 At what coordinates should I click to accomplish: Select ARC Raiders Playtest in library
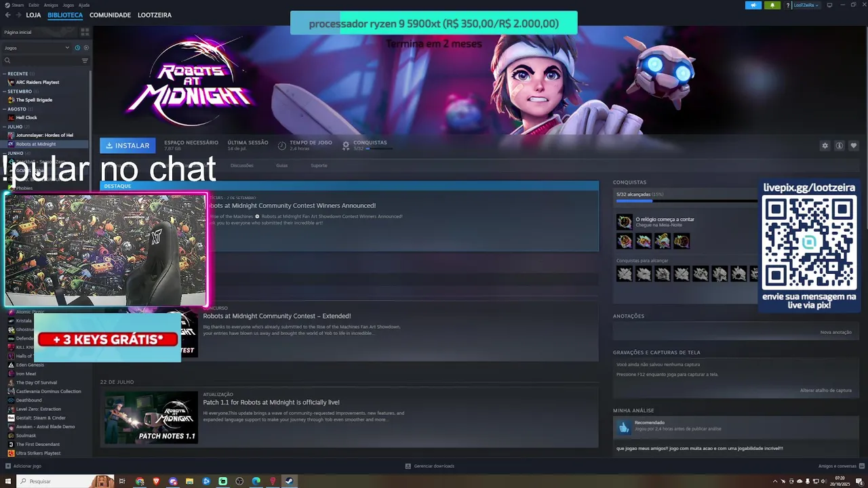pyautogui.click(x=37, y=82)
